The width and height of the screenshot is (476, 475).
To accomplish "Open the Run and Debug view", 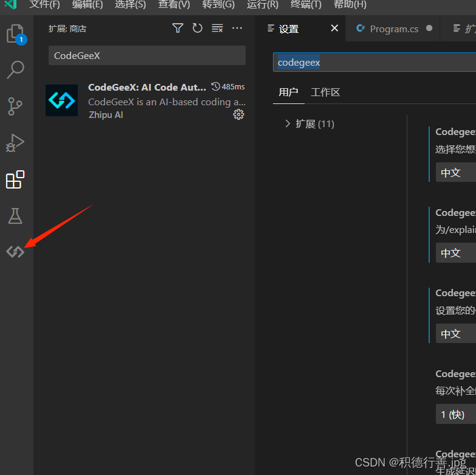I will pos(15,143).
